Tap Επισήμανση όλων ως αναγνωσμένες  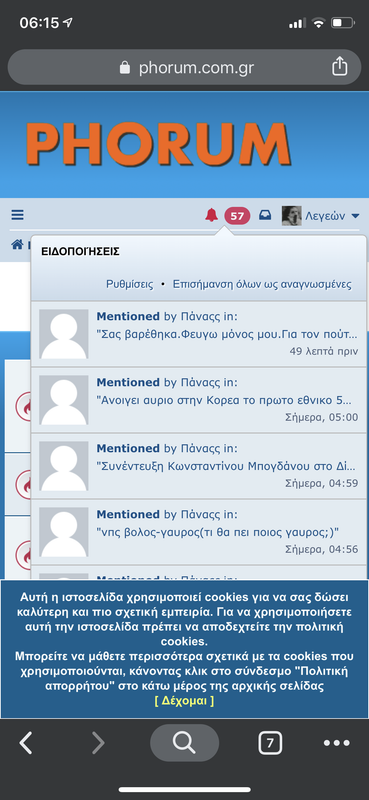tap(262, 284)
